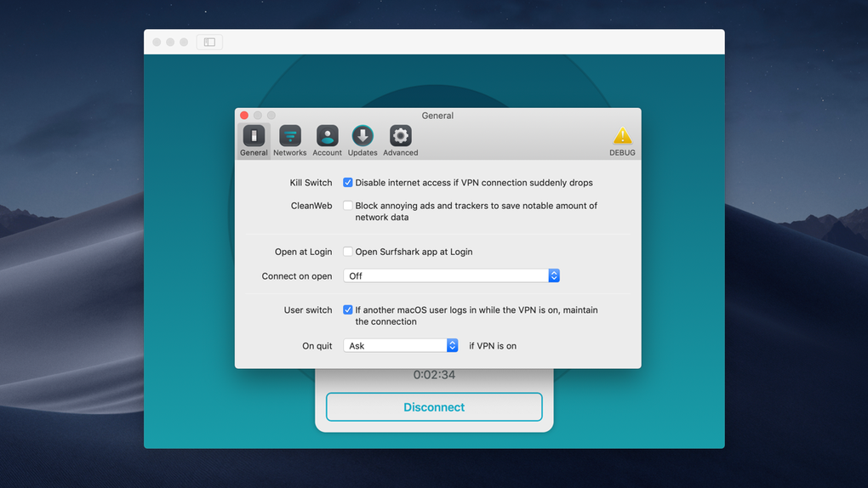
Task: Toggle sidebar icon in Surfshark main window
Action: pyautogui.click(x=210, y=42)
